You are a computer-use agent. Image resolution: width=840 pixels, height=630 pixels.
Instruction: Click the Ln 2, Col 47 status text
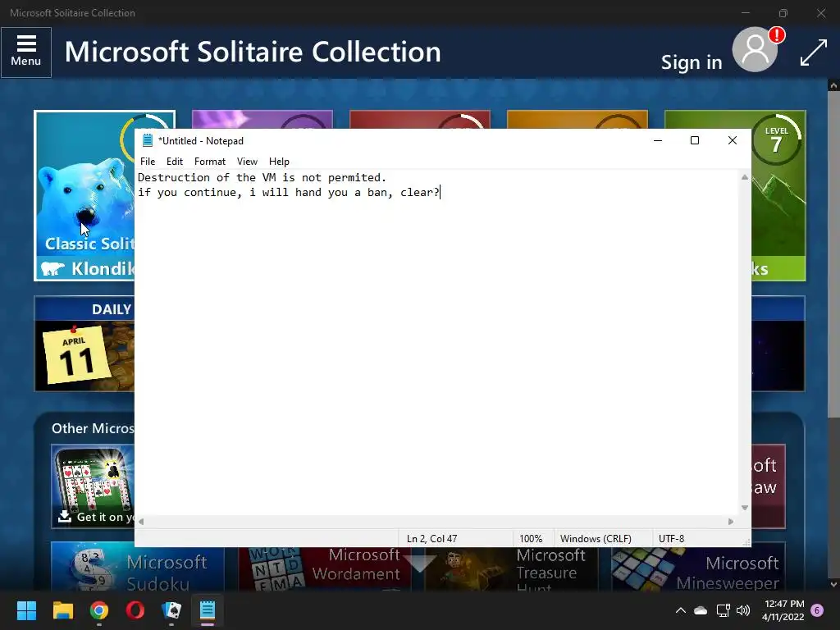[431, 538]
